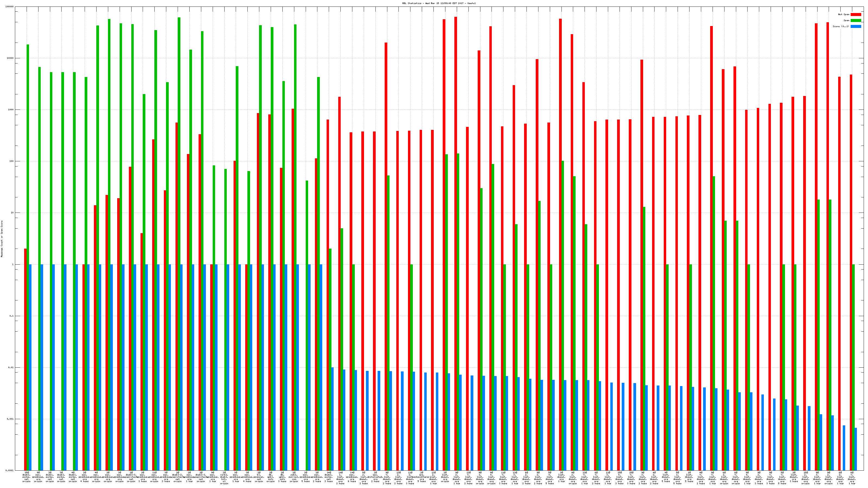Click the virbl.dnsbl.bit.nl origin x-axis label
The height and width of the screenshot is (488, 868).
click(224, 478)
